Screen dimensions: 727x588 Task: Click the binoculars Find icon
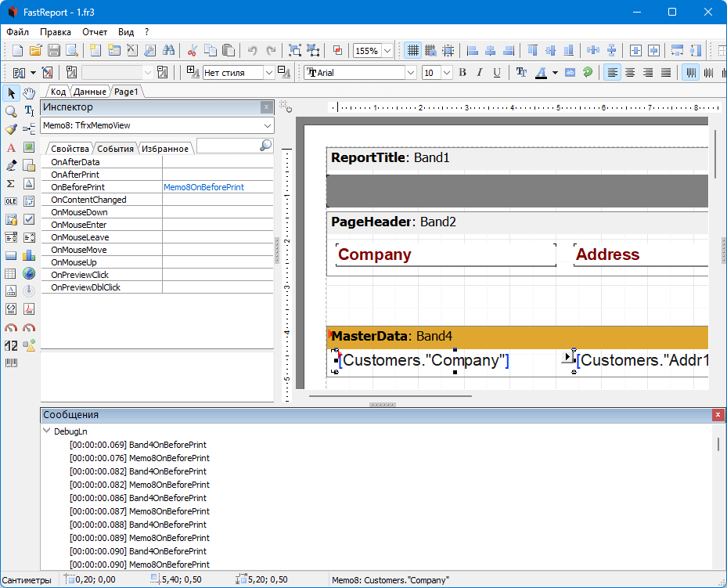click(167, 51)
